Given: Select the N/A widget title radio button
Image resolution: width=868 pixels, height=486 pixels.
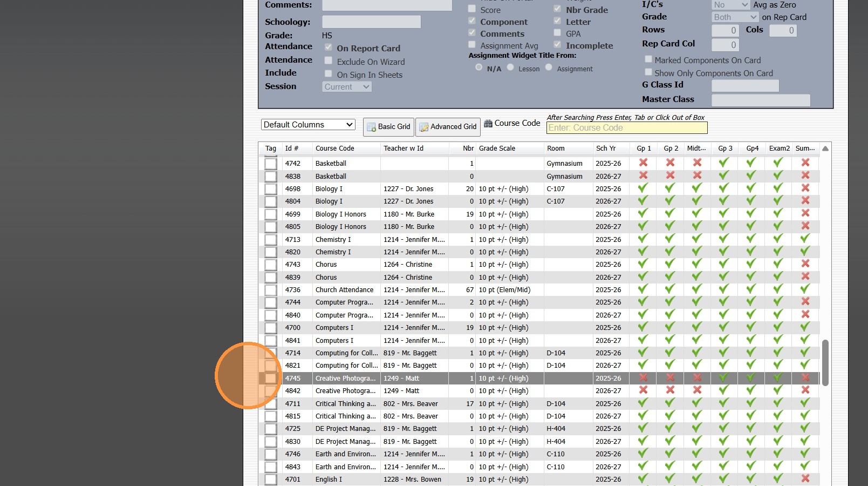Looking at the screenshot, I should click(x=479, y=67).
